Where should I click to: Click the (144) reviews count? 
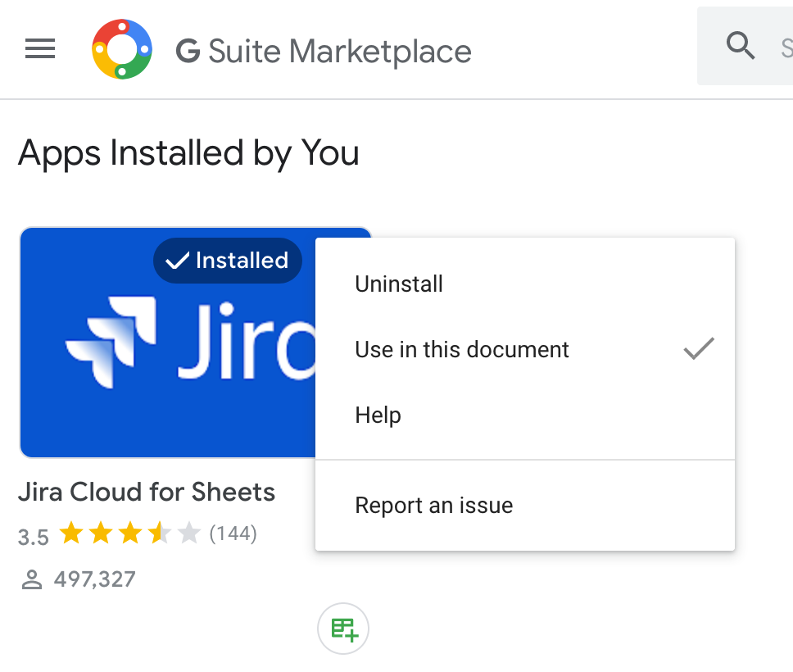point(233,534)
